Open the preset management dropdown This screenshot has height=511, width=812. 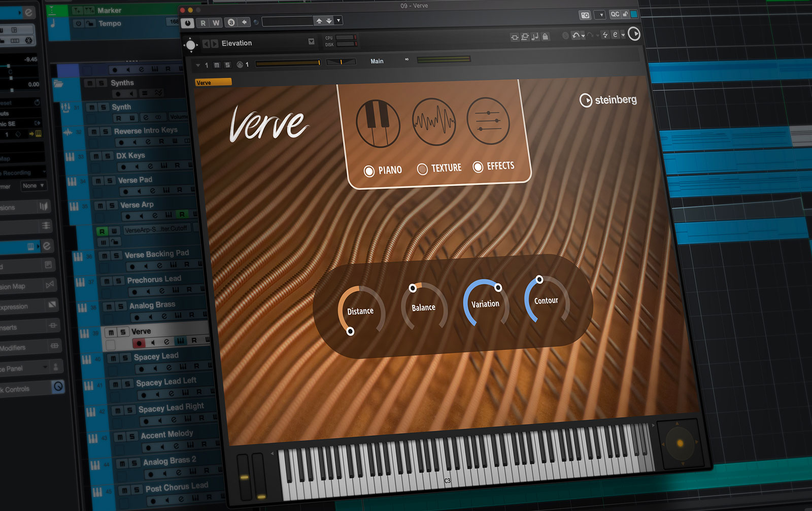click(x=339, y=20)
